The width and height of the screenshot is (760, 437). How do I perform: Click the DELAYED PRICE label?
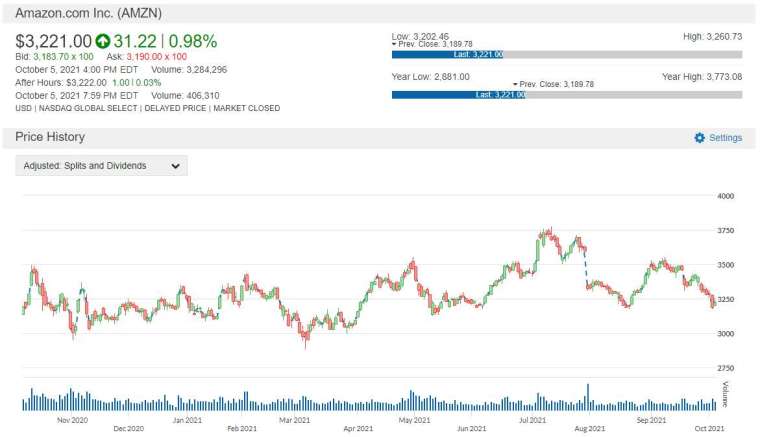(175, 109)
